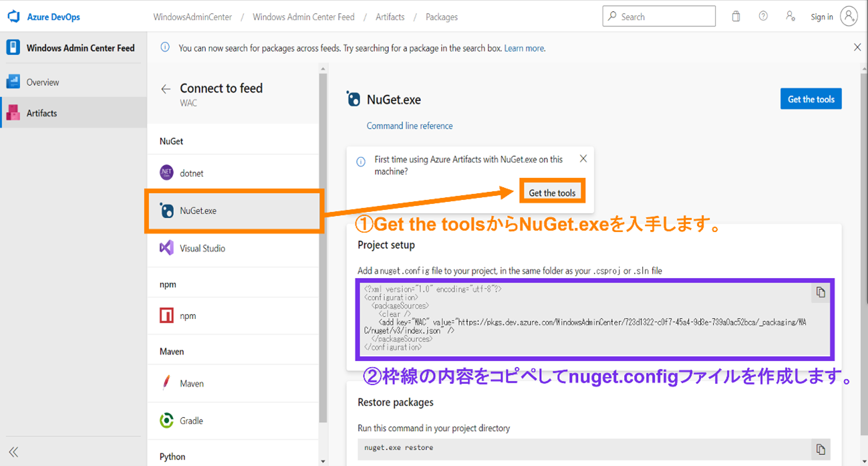Open the marketplace shopping bag icon
Screen dimensions: 868x466
tap(736, 17)
